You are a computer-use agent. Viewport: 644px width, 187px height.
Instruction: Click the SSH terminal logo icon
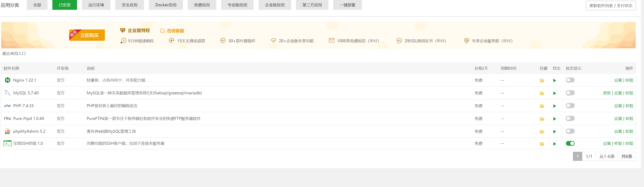point(7,143)
